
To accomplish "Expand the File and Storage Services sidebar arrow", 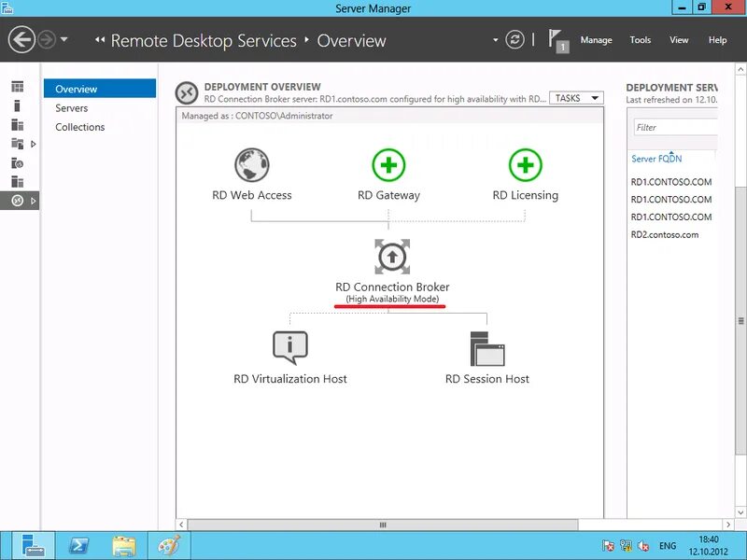I will pyautogui.click(x=33, y=144).
